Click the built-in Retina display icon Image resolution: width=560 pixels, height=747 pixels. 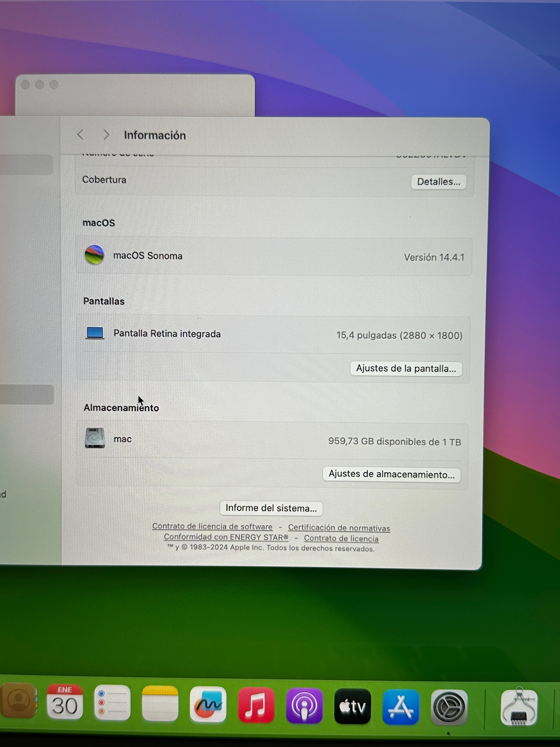pos(95,333)
